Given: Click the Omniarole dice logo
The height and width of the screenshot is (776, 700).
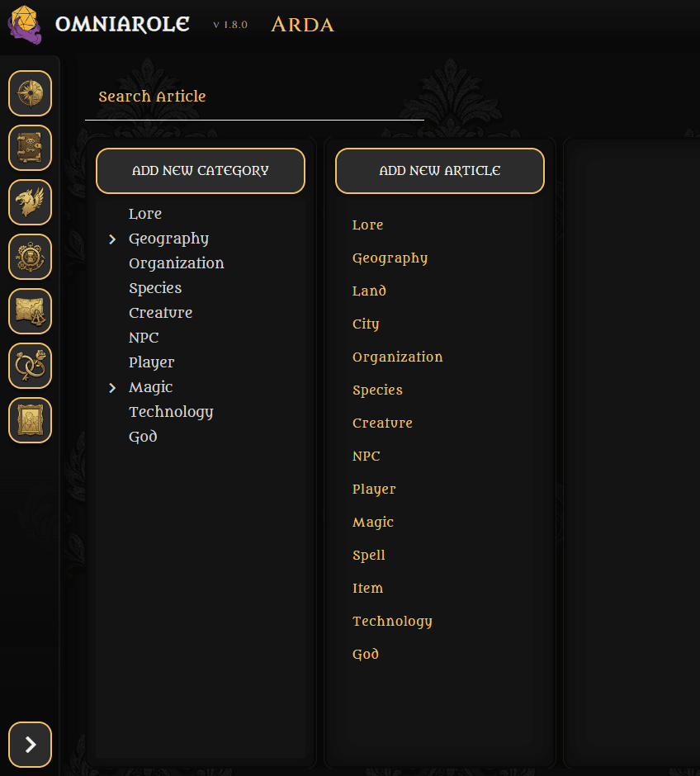Looking at the screenshot, I should (x=25, y=24).
